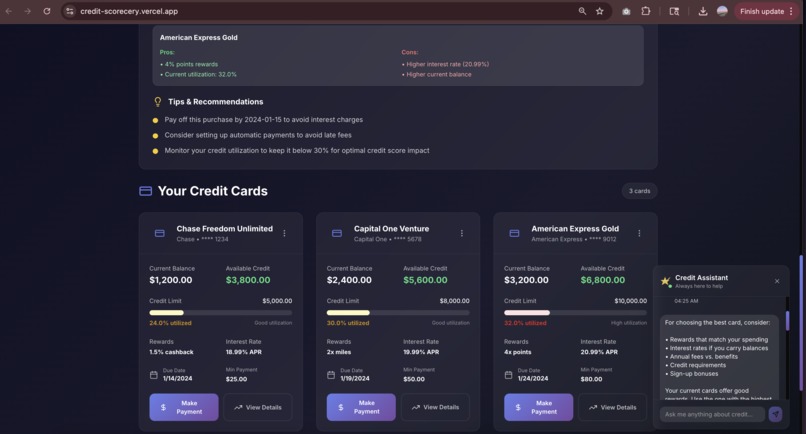Open the side panel or media control icon

(x=674, y=11)
